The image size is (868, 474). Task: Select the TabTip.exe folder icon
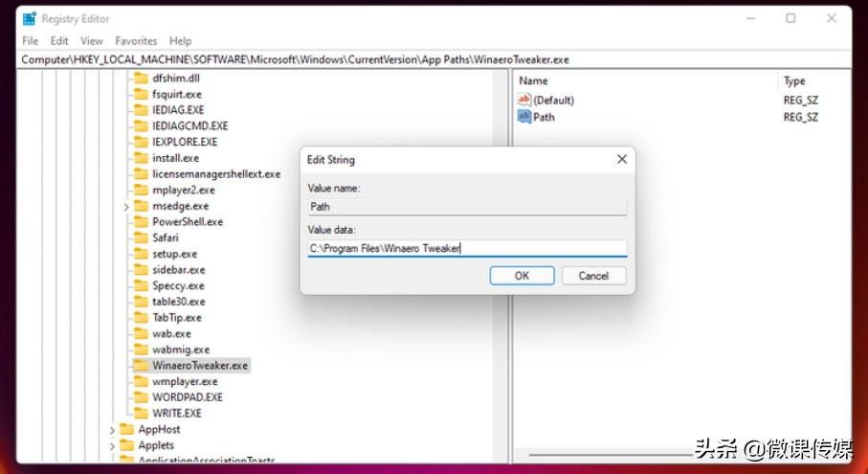coord(142,317)
